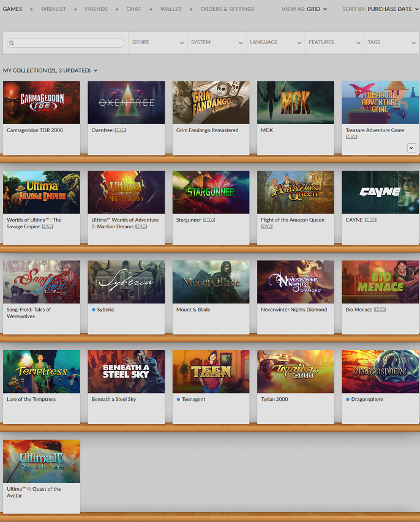Screen dimensions: 420x522
Task: Open Teenagent game cover
Action: click(x=211, y=371)
